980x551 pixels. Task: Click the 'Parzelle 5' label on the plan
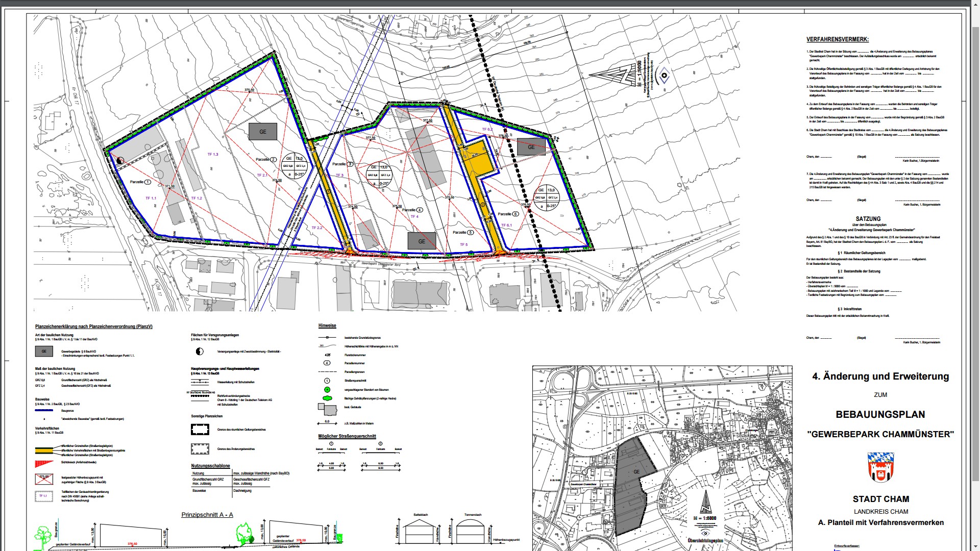pyautogui.click(x=463, y=233)
